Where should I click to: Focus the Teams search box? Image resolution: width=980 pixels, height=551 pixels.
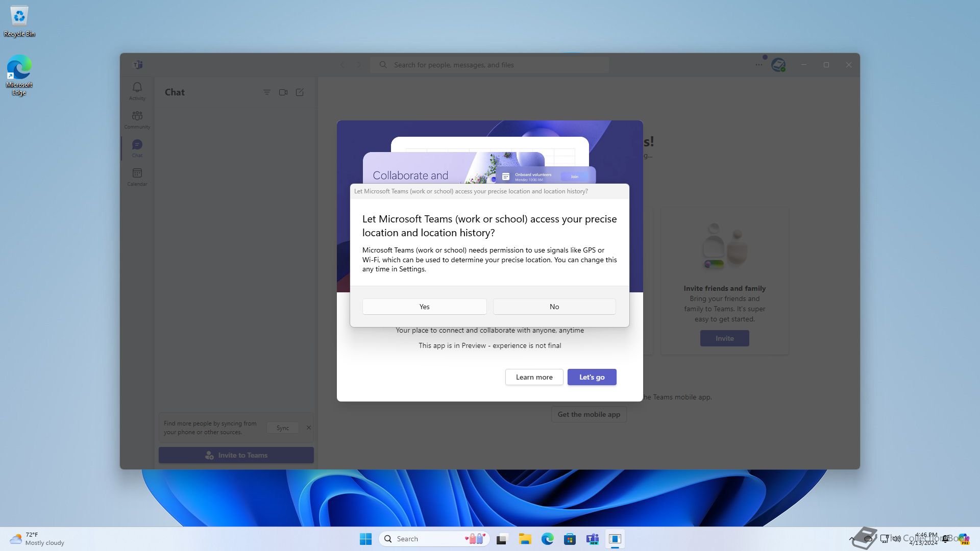tap(489, 65)
